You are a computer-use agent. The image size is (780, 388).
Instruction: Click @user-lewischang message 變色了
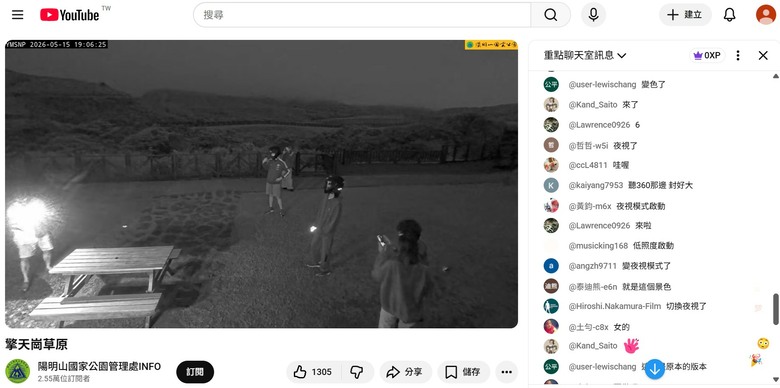click(653, 85)
